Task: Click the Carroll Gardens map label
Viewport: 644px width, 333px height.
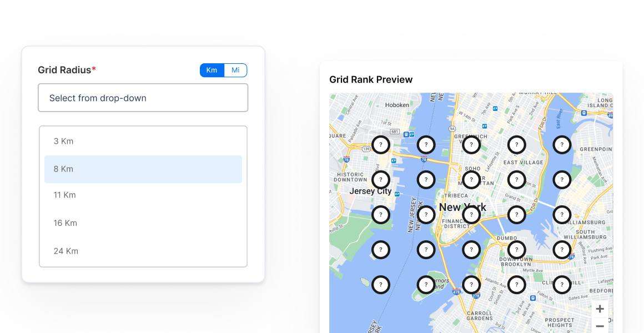Action: pos(480,315)
